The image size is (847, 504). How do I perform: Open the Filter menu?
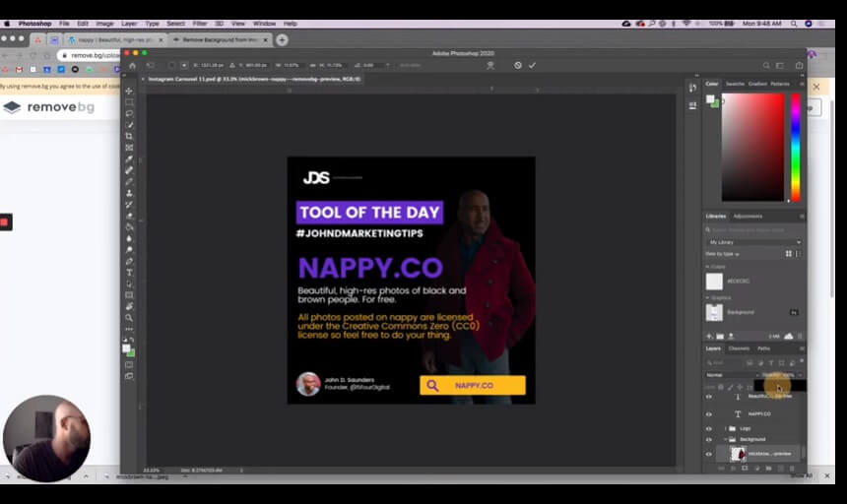coord(200,24)
